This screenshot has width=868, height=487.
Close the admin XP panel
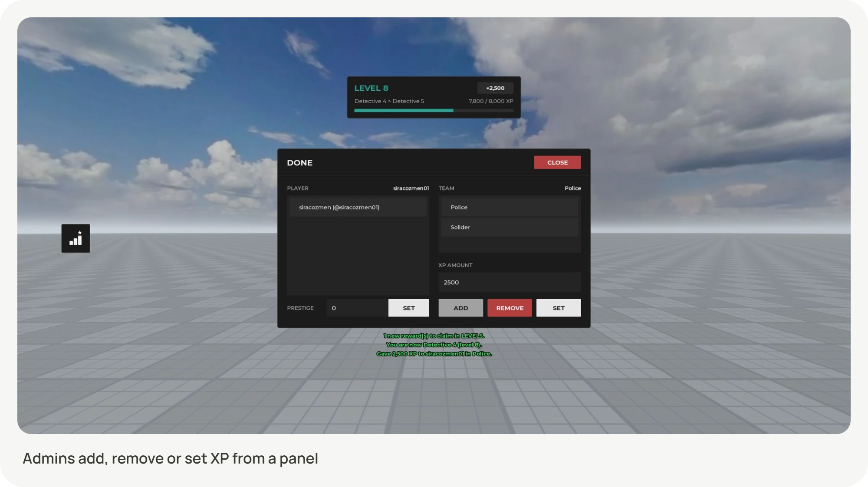point(557,162)
